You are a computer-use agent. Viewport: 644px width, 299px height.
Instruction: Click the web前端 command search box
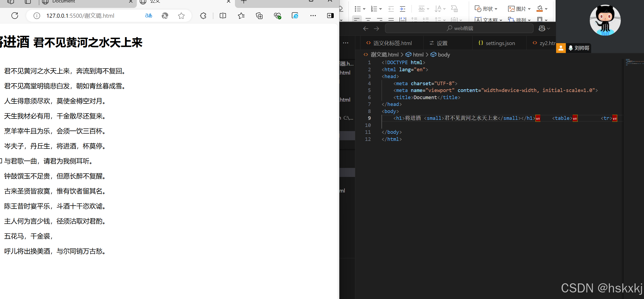pos(459,28)
